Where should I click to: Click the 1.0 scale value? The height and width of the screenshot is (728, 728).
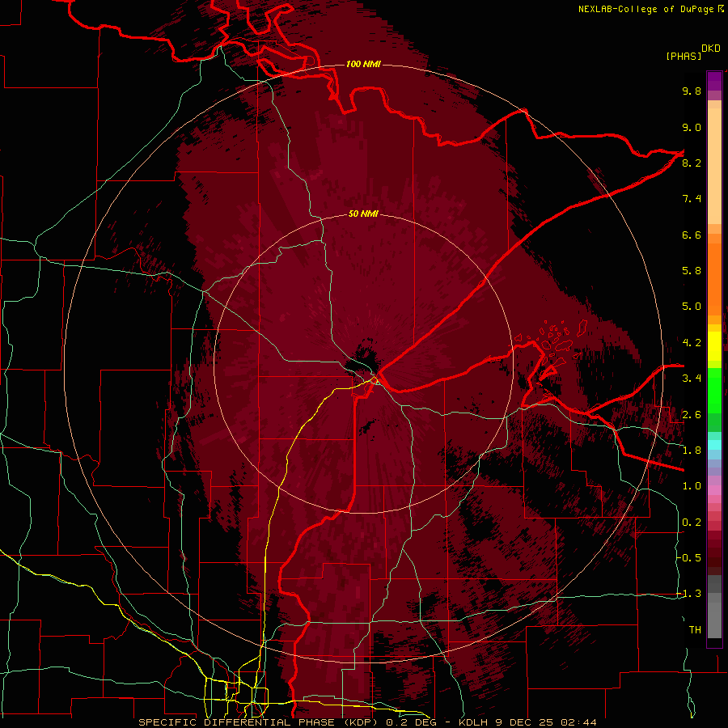[692, 486]
